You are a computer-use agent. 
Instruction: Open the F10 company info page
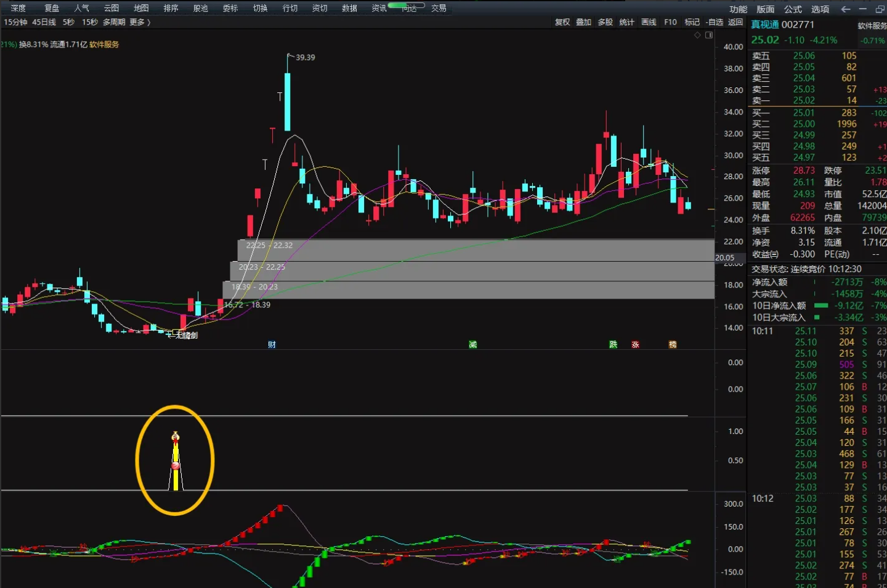pos(670,22)
